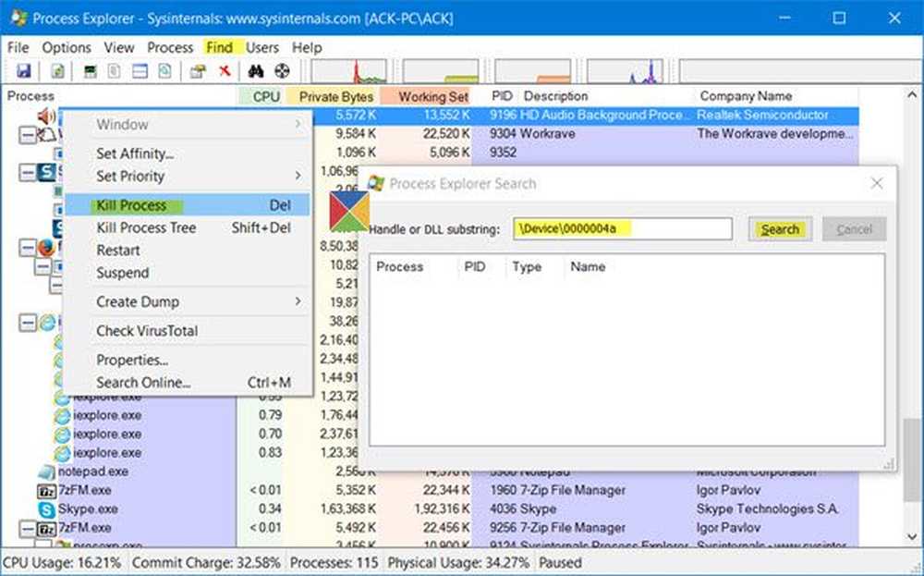Click the Search button in search dialog

780,229
